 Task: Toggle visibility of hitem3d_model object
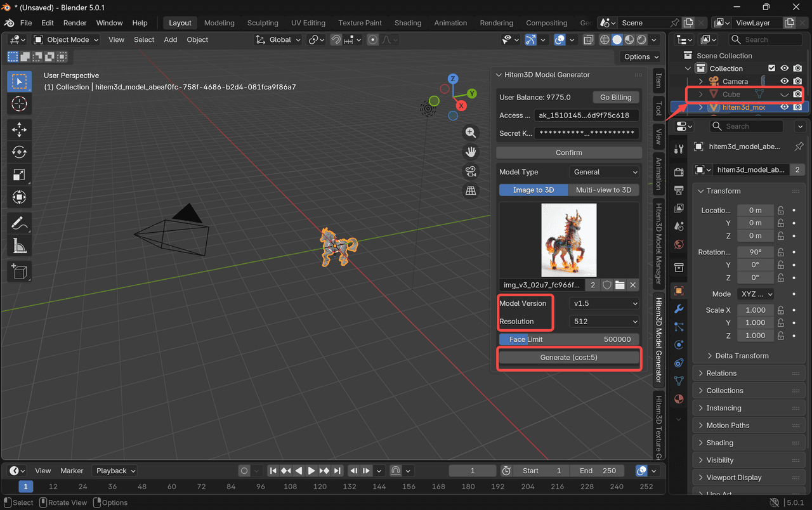pos(785,107)
